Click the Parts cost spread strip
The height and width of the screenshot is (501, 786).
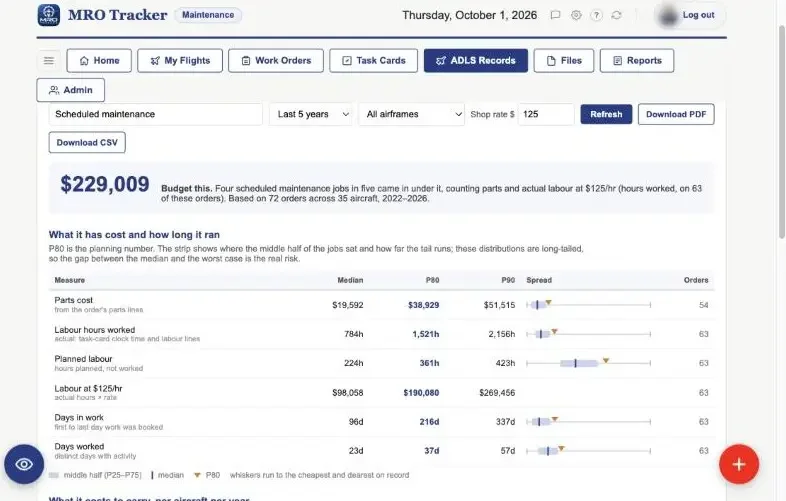tap(588, 304)
